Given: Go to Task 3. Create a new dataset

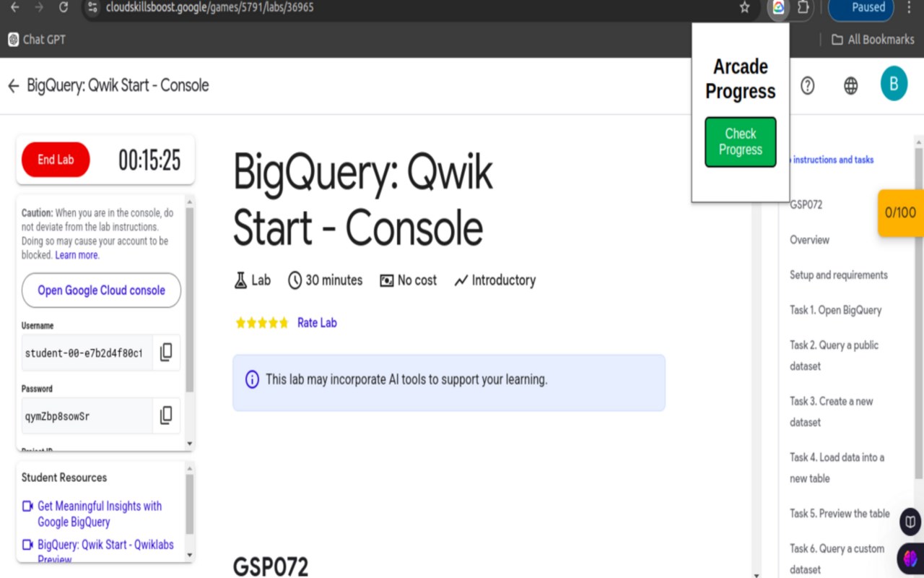Looking at the screenshot, I should click(832, 412).
